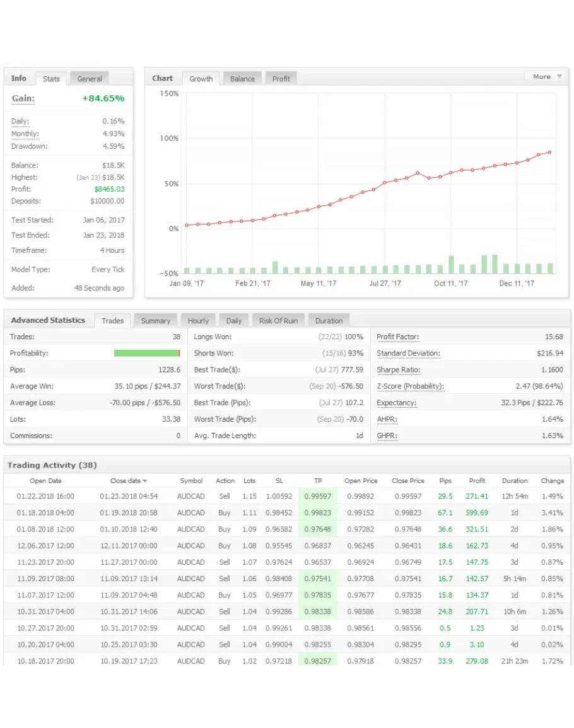Click the Profit Factor label link
The height and width of the screenshot is (728, 574).
click(x=397, y=337)
